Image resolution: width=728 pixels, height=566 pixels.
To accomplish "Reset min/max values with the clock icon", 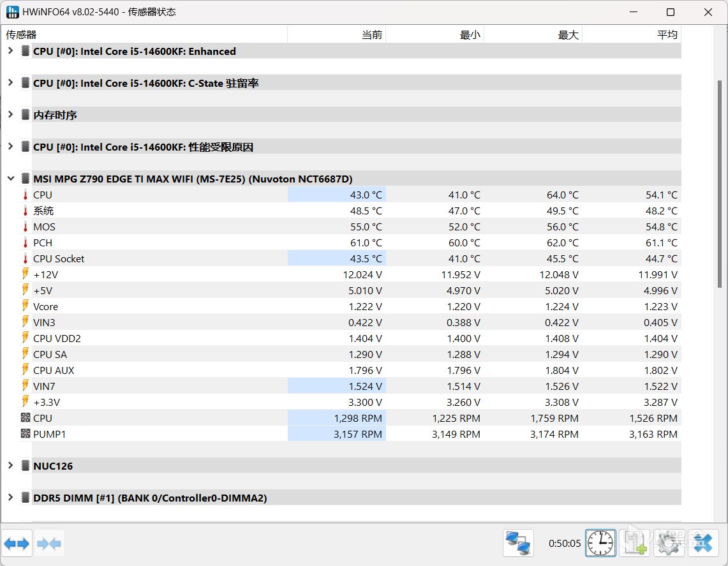I will click(600, 543).
